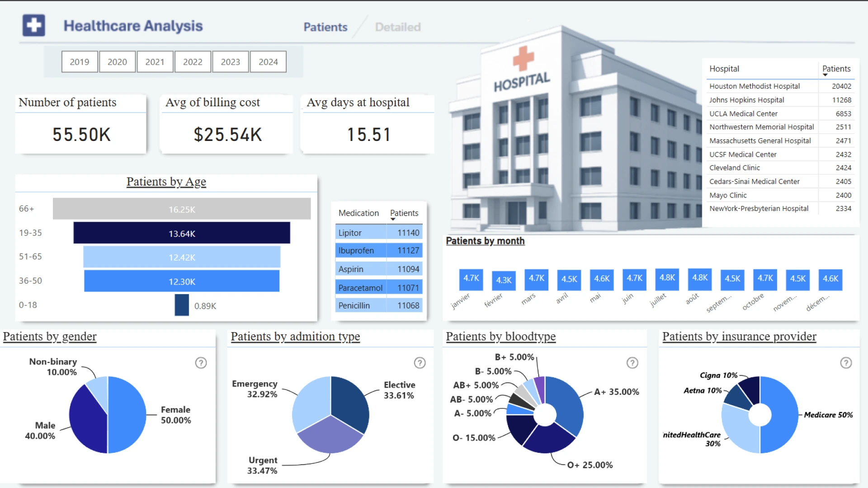This screenshot has height=488, width=868.
Task: Open help icon on bloodtype chart
Action: (x=632, y=363)
